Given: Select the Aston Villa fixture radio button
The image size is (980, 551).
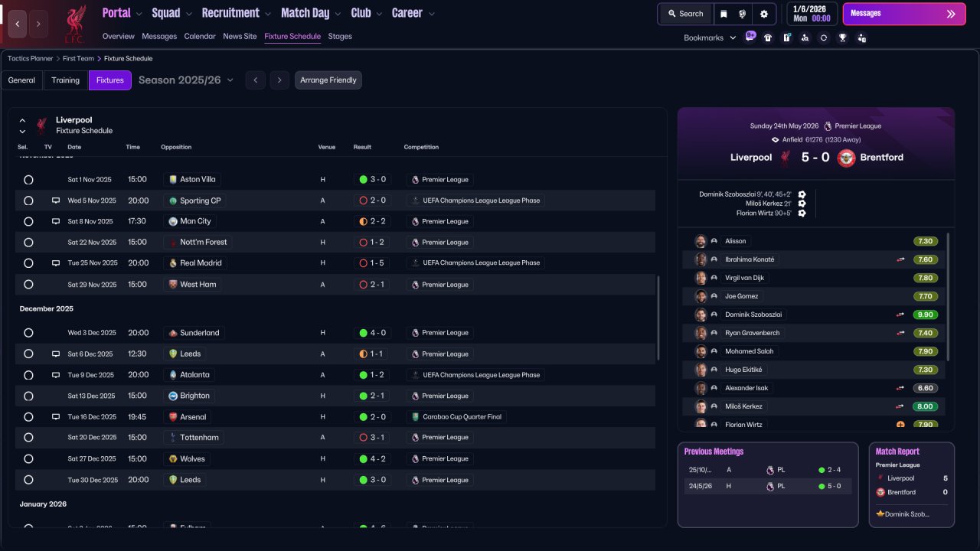Looking at the screenshot, I should tap(28, 180).
